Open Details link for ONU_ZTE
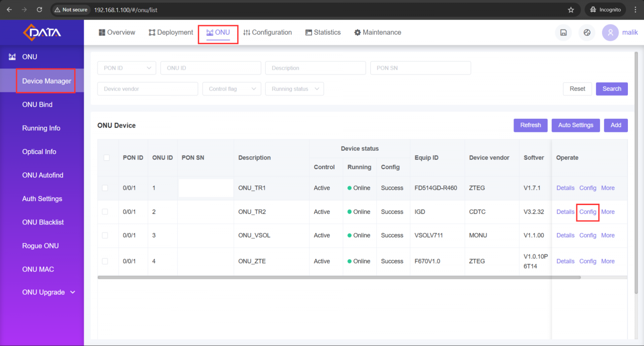 coord(565,261)
